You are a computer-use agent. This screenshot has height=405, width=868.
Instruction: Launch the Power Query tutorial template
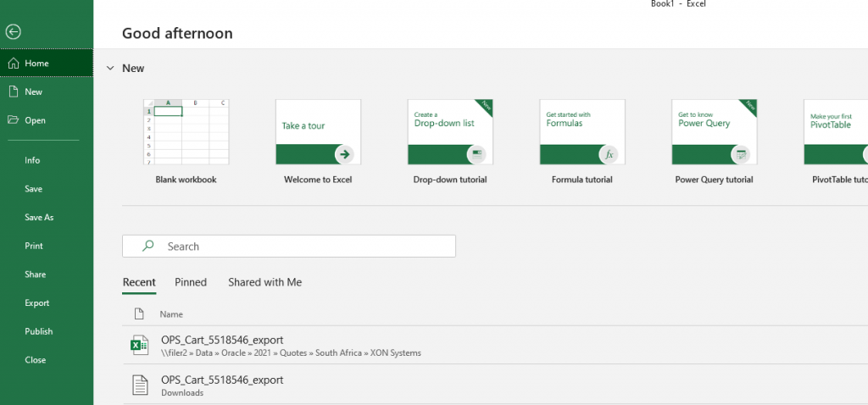click(x=714, y=133)
